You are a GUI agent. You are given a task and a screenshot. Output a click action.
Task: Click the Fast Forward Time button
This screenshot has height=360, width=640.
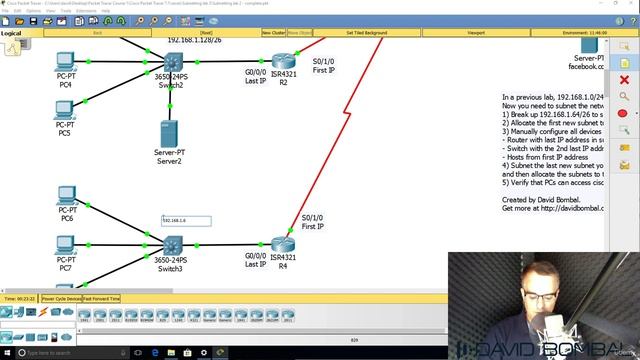tap(102, 299)
